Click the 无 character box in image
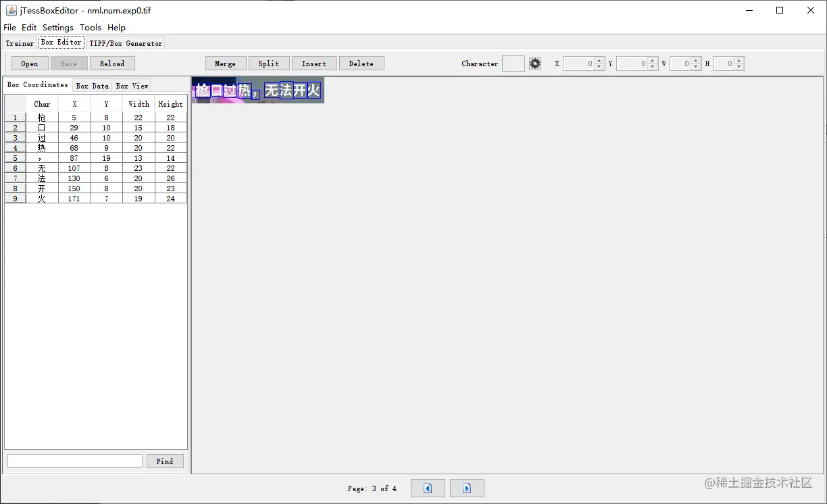Screen dimensions: 827x504 (272, 90)
